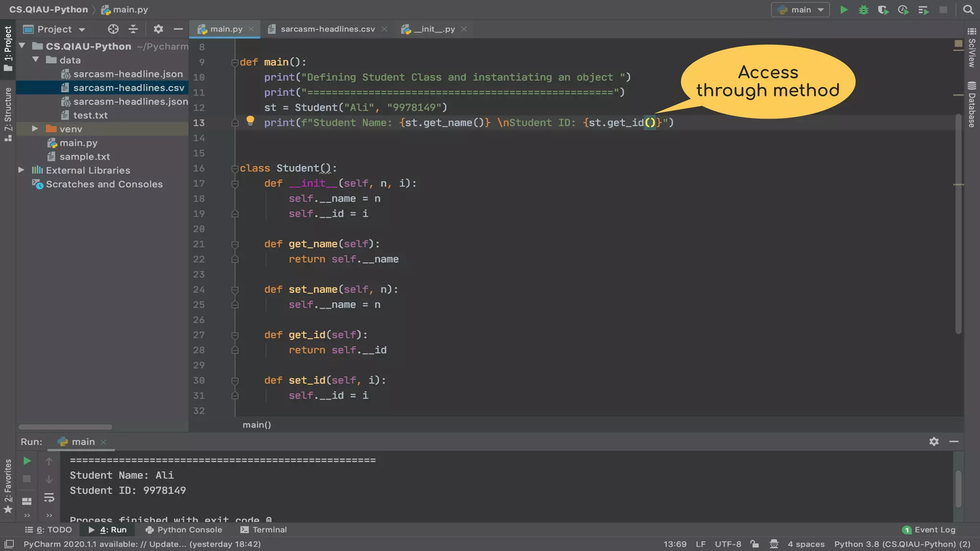Click the Project tree horizontal scrollbar
Image resolution: width=980 pixels, height=551 pixels.
point(65,427)
